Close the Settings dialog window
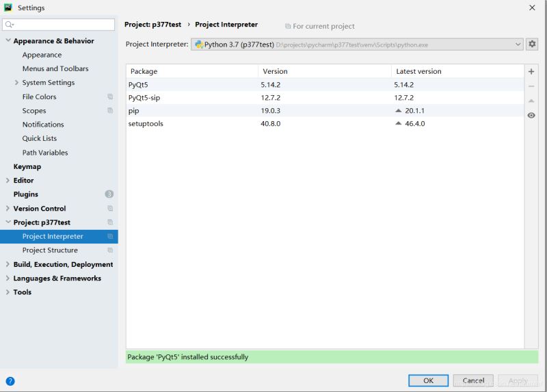Viewport: 547px width, 392px height. (532, 8)
